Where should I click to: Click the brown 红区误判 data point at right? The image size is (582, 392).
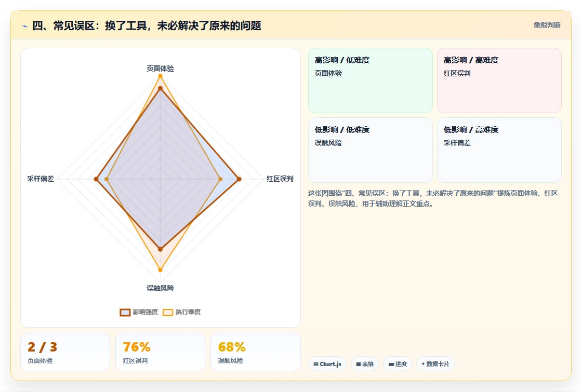coord(239,179)
